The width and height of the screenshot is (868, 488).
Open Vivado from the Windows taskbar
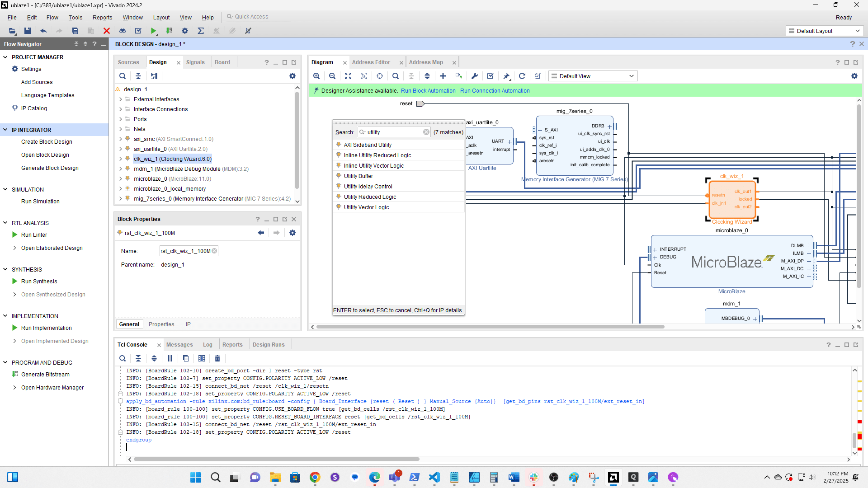(x=613, y=478)
